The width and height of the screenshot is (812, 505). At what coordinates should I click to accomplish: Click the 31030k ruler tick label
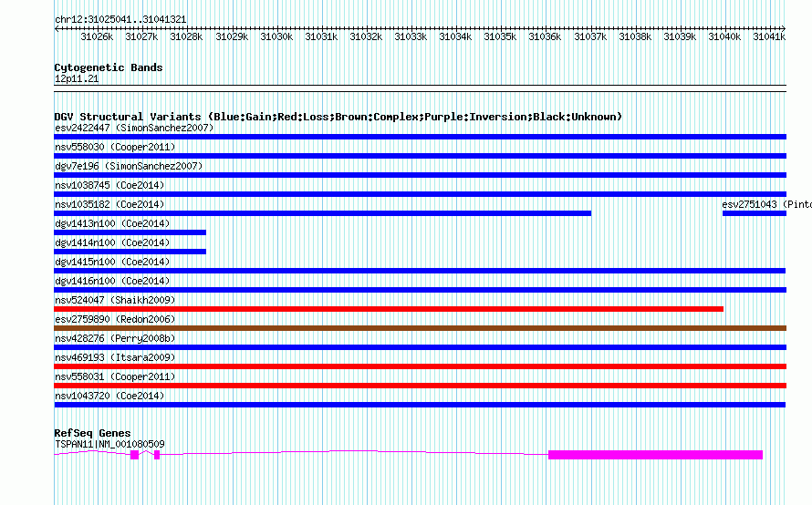pyautogui.click(x=276, y=36)
